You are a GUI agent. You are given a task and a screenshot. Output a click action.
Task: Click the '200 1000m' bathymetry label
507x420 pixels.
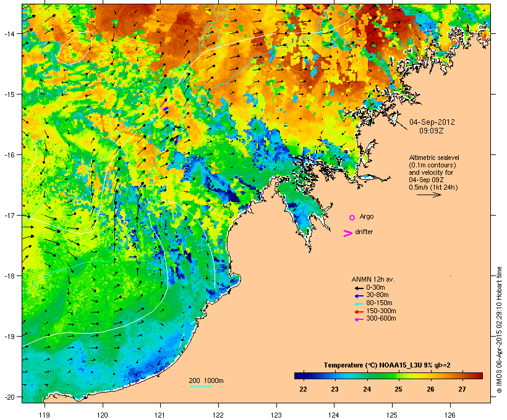206,380
